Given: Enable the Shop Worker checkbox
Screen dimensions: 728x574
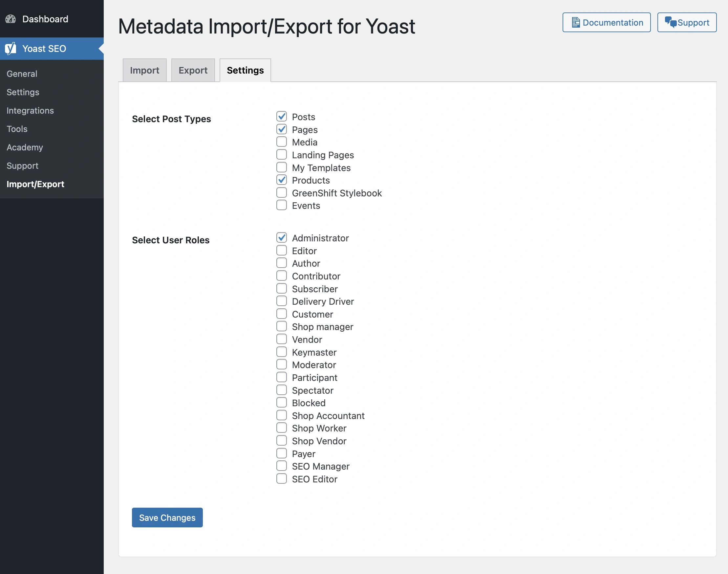Looking at the screenshot, I should [x=282, y=428].
